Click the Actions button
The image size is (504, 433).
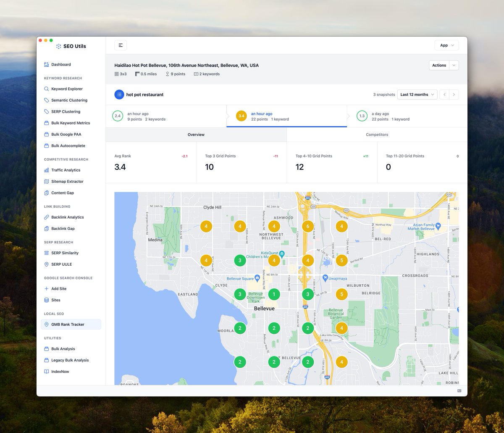point(439,65)
